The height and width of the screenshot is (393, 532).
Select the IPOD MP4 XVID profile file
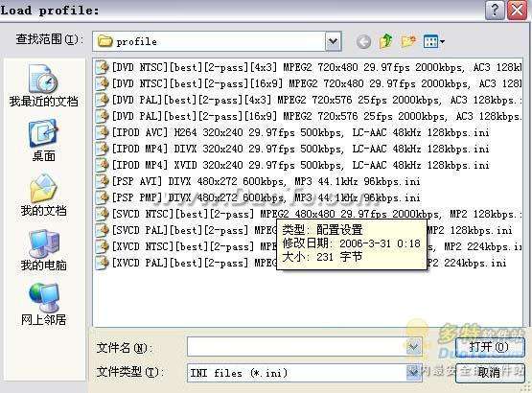point(292,165)
